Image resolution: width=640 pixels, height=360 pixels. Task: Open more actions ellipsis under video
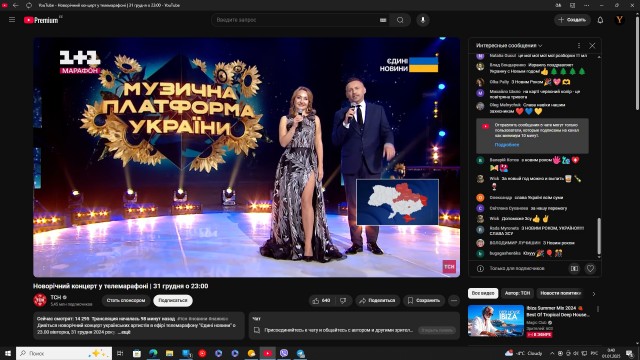[454, 301]
